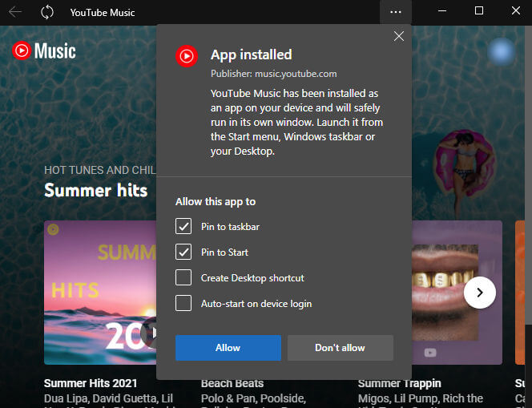Click the YouTube Music icon in dialog
The width and height of the screenshot is (532, 408).
pyautogui.click(x=187, y=56)
